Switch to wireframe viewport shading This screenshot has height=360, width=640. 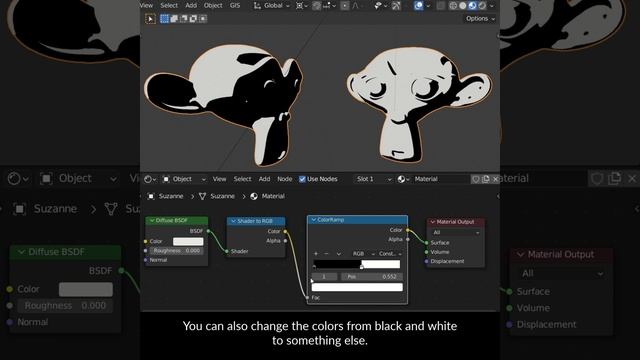pos(453,6)
